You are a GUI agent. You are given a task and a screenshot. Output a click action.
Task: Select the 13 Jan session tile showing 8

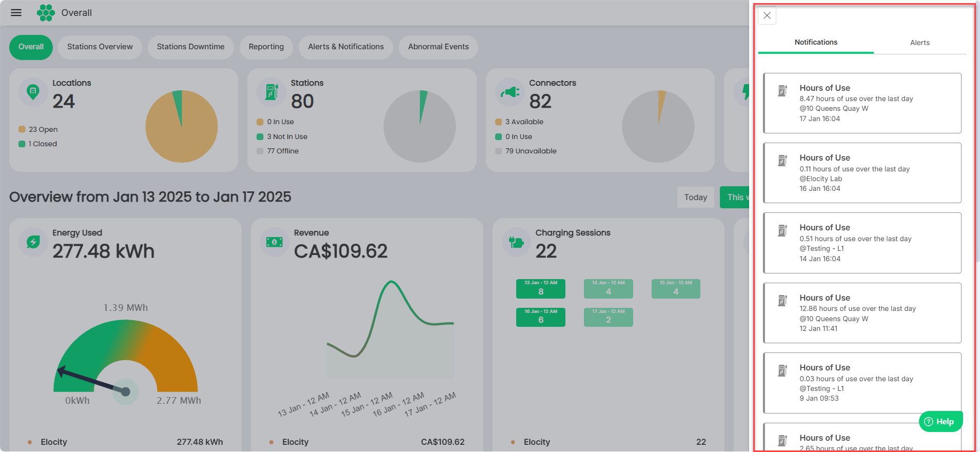point(541,289)
